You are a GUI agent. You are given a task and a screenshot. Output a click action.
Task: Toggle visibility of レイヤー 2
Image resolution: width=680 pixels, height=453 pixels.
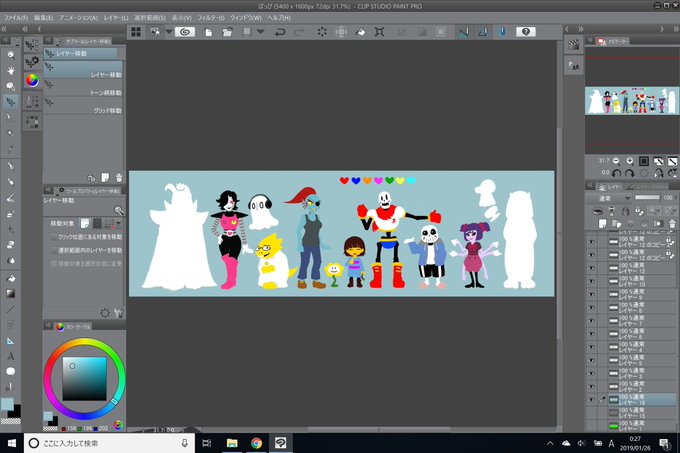(592, 387)
